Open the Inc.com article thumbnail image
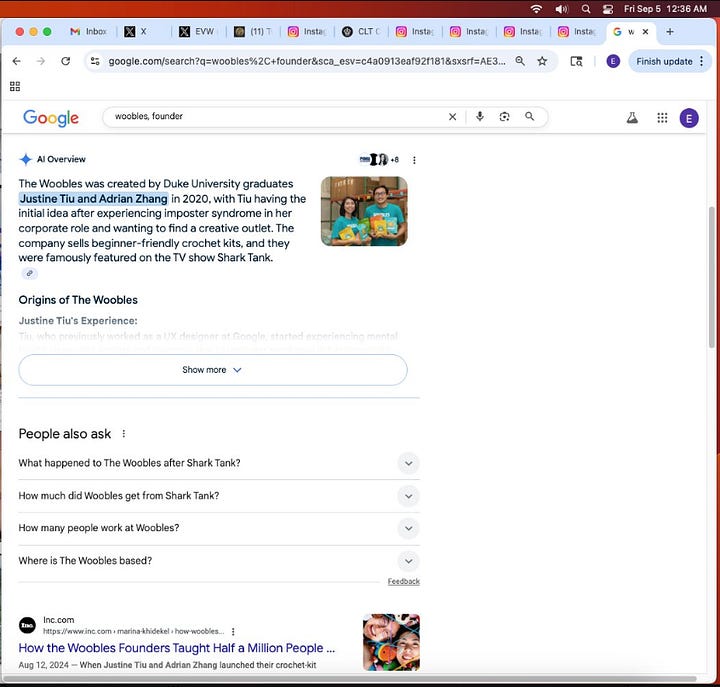 [x=391, y=642]
